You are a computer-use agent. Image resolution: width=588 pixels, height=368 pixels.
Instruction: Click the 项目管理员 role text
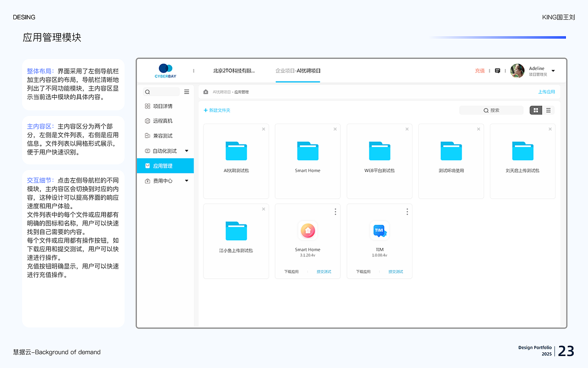click(x=538, y=75)
